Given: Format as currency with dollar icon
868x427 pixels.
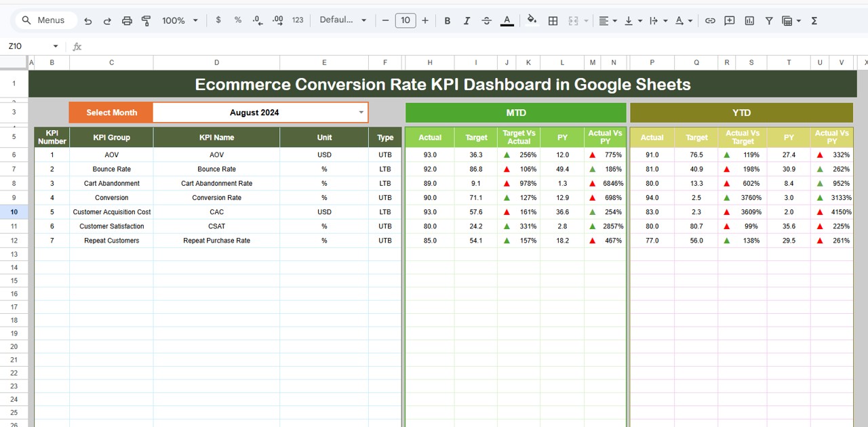Looking at the screenshot, I should (218, 20).
